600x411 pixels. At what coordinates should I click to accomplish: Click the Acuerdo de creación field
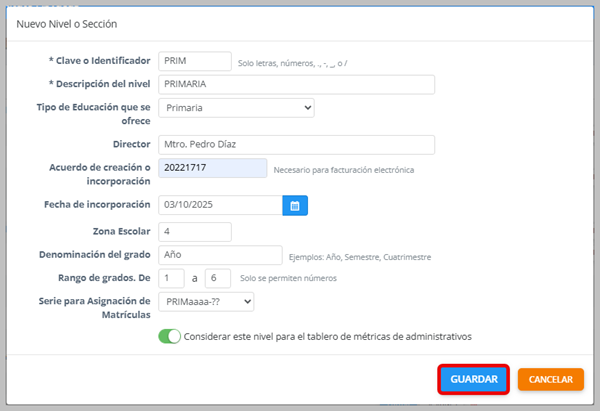[x=212, y=169]
